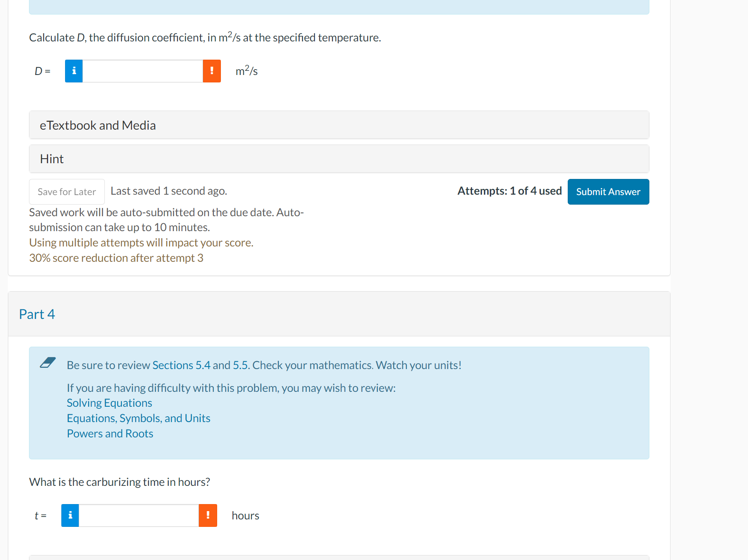Open the Solving Equations review link

tap(109, 402)
